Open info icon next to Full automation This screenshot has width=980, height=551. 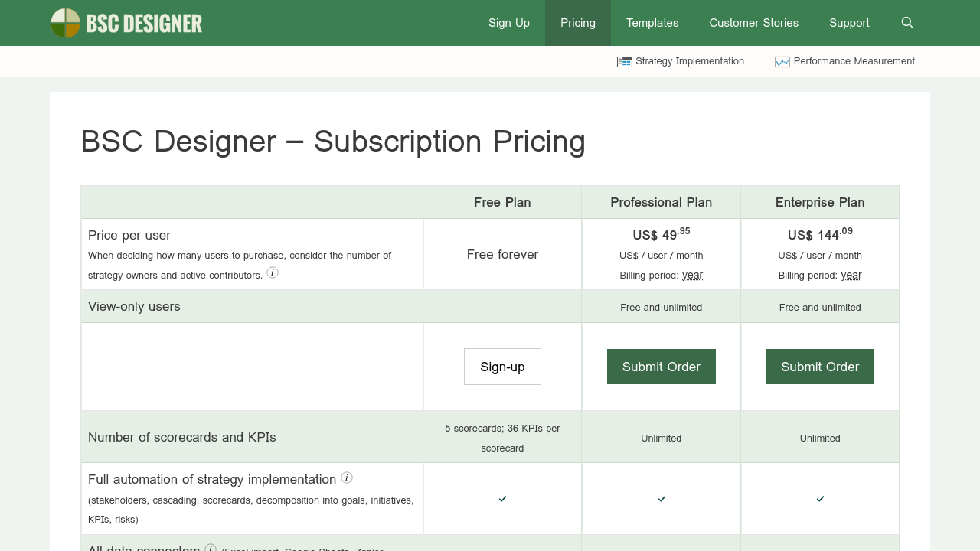tap(347, 478)
